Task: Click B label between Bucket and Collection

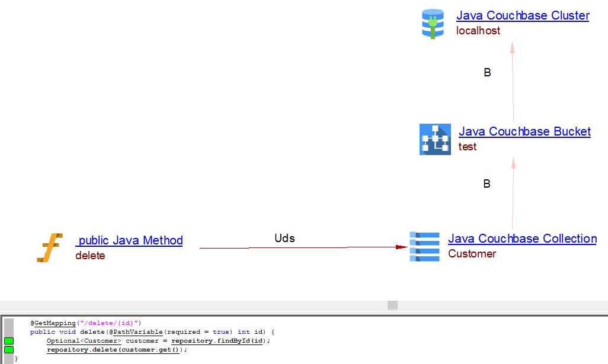Action: 487,184
